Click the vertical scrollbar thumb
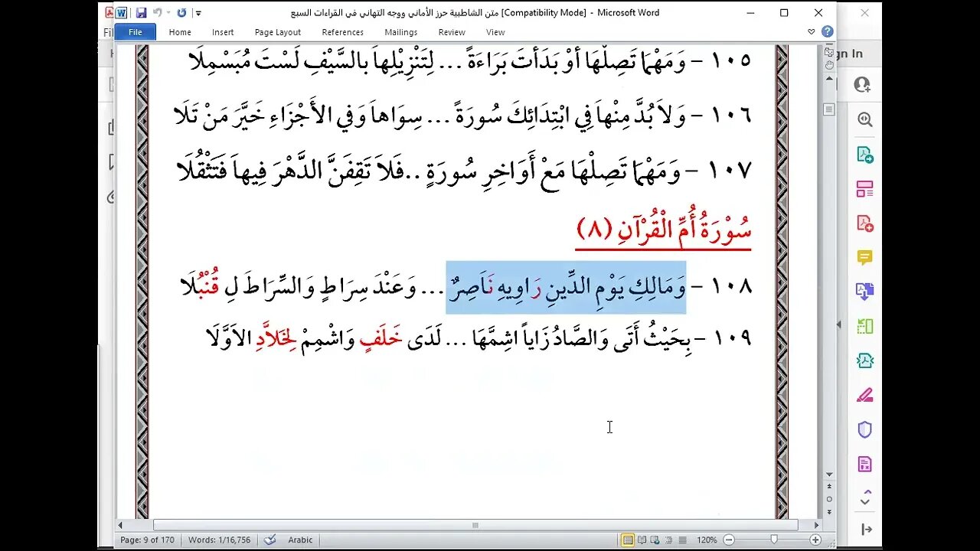This screenshot has height=551, width=980. click(x=828, y=109)
